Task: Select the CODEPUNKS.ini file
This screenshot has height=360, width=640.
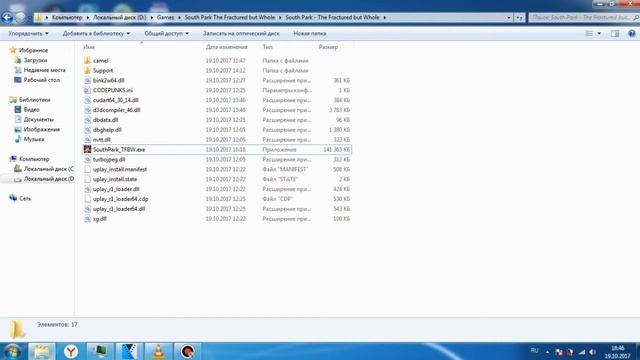Action: (x=113, y=90)
